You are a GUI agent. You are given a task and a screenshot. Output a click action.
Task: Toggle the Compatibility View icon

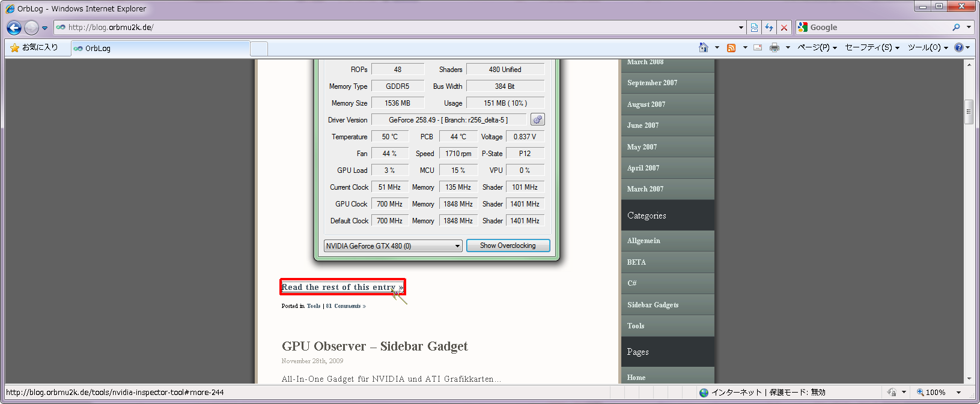pyautogui.click(x=754, y=28)
